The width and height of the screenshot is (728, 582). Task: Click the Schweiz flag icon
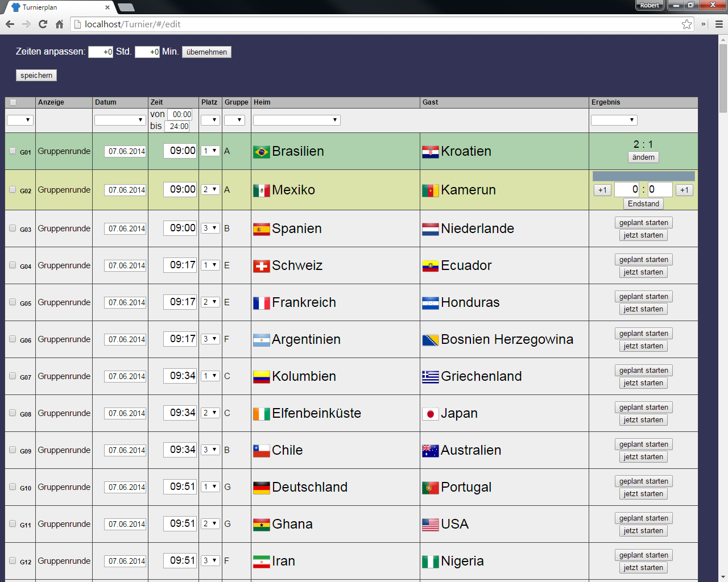point(262,266)
